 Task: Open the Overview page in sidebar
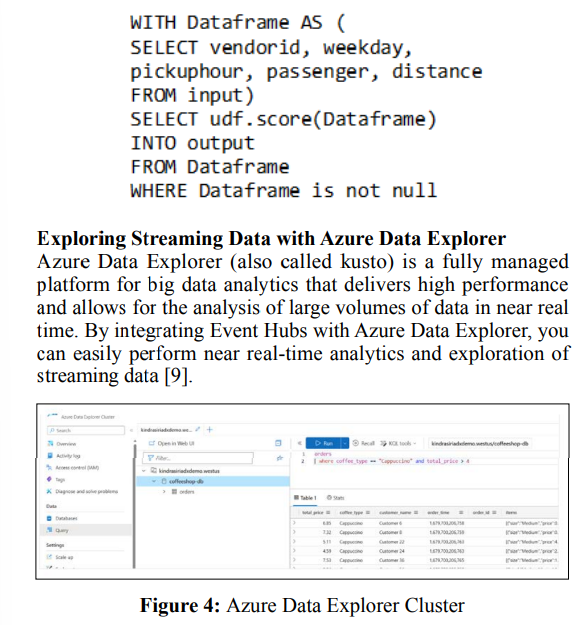(x=66, y=444)
